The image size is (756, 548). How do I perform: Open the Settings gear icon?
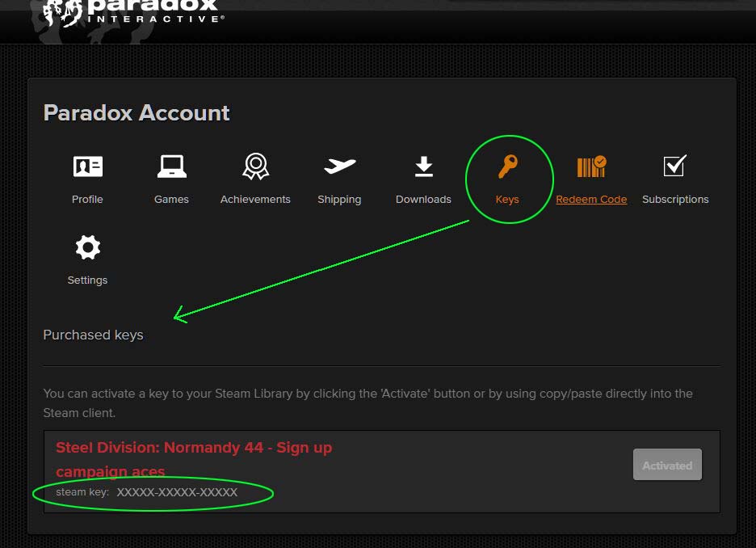(88, 247)
